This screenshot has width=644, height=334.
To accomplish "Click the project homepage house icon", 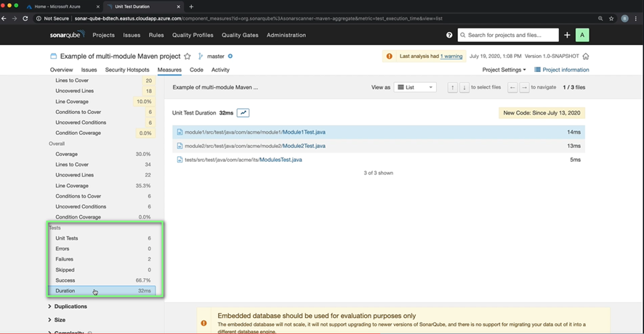I will point(586,56).
